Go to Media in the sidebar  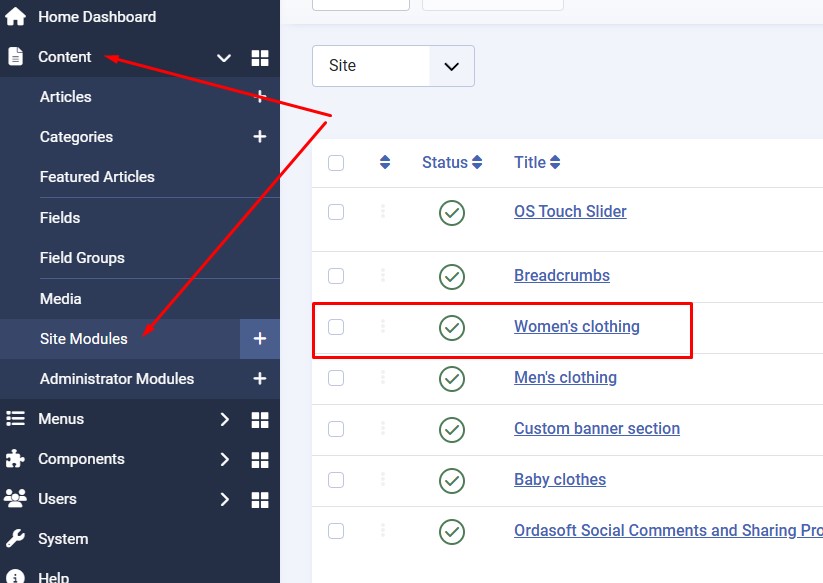point(61,299)
